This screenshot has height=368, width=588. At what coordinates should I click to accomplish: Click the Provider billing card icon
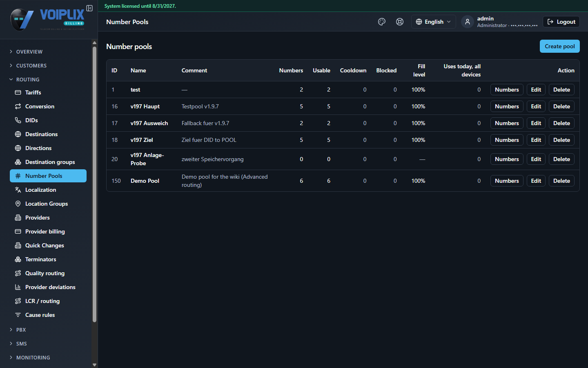(18, 231)
